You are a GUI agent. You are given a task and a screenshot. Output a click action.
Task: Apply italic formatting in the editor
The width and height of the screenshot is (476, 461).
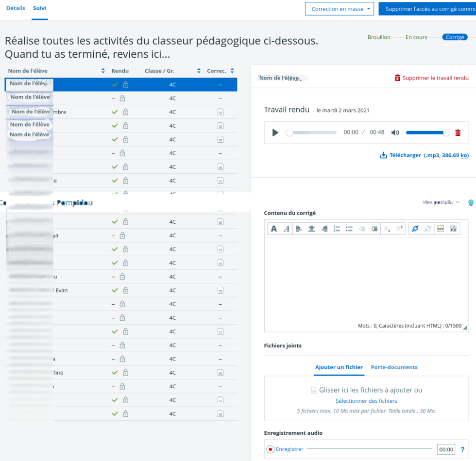click(x=286, y=229)
